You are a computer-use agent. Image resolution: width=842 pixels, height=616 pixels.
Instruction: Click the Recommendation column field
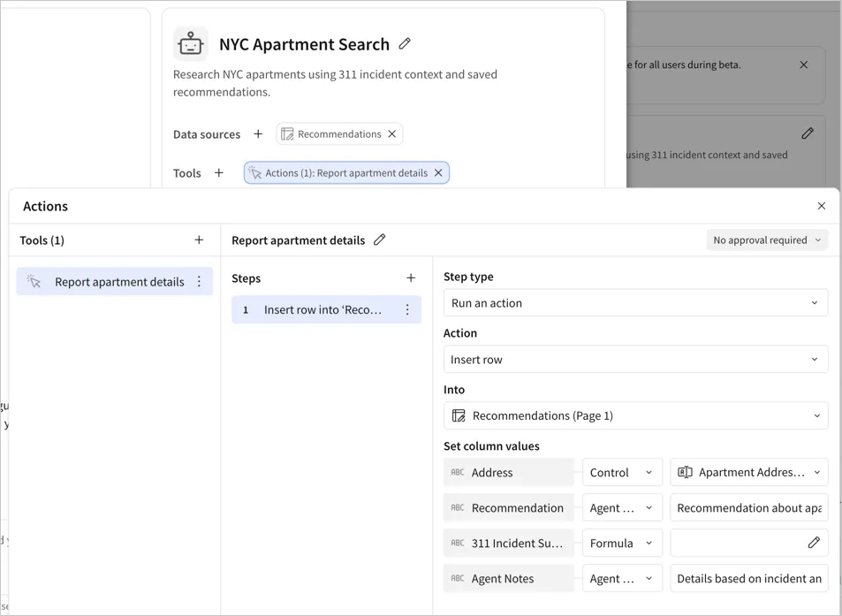(x=509, y=508)
